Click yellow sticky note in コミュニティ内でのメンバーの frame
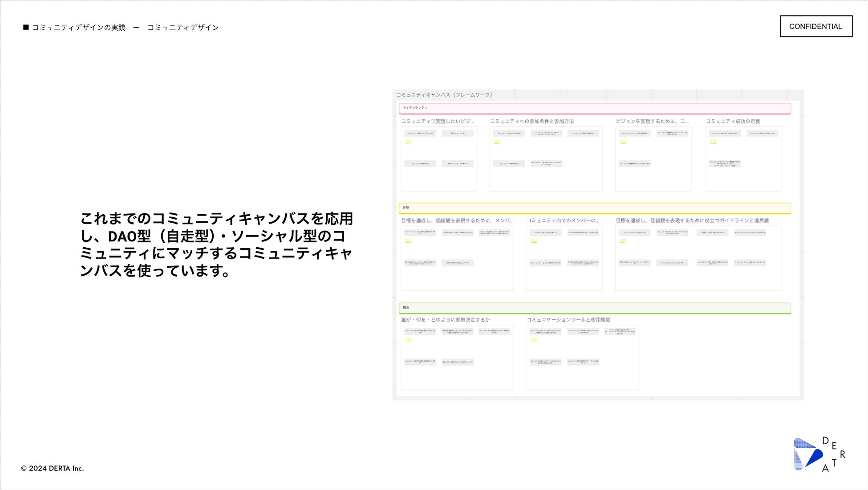 534,241
